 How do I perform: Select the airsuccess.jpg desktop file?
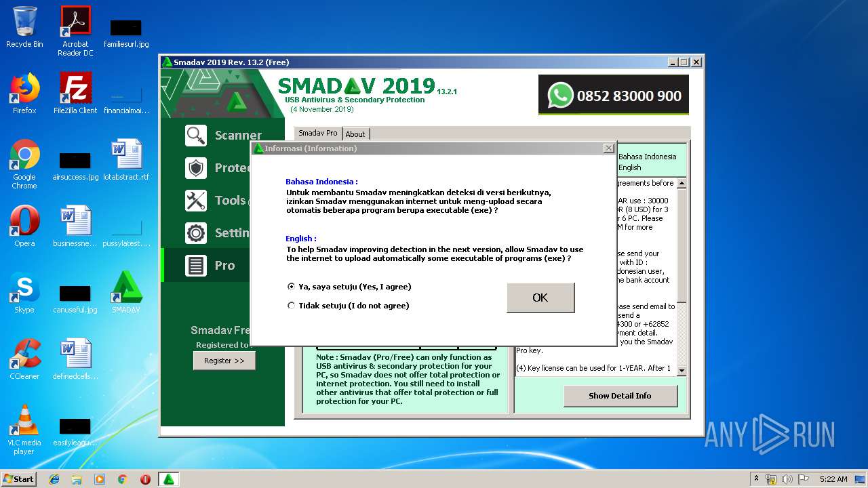[x=75, y=167]
